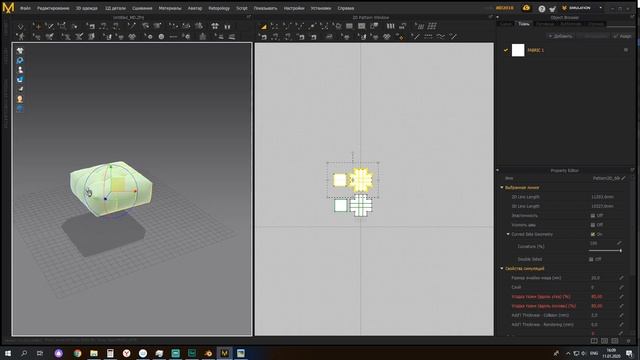The width and height of the screenshot is (640, 360).
Task: Click the first layout icon below Property Editor
Action: click(594, 341)
